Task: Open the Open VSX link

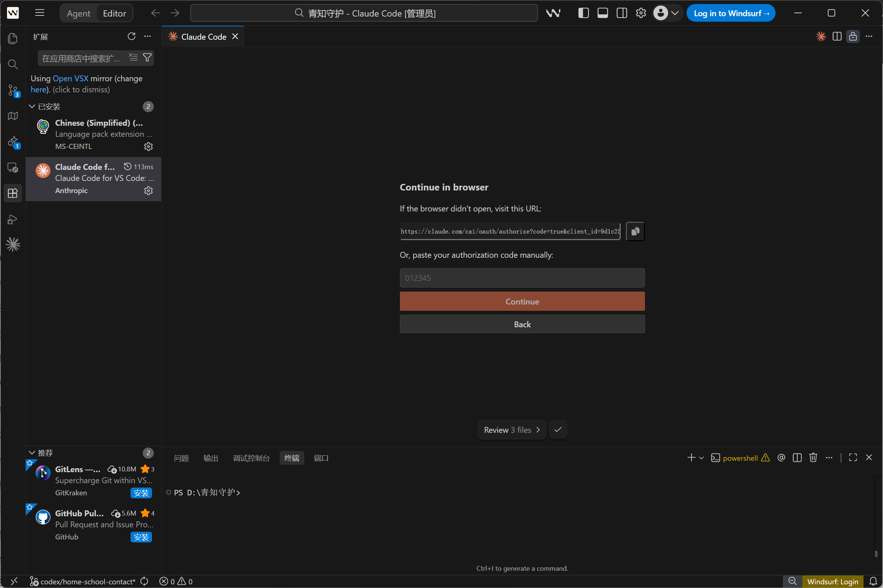Action: point(71,78)
